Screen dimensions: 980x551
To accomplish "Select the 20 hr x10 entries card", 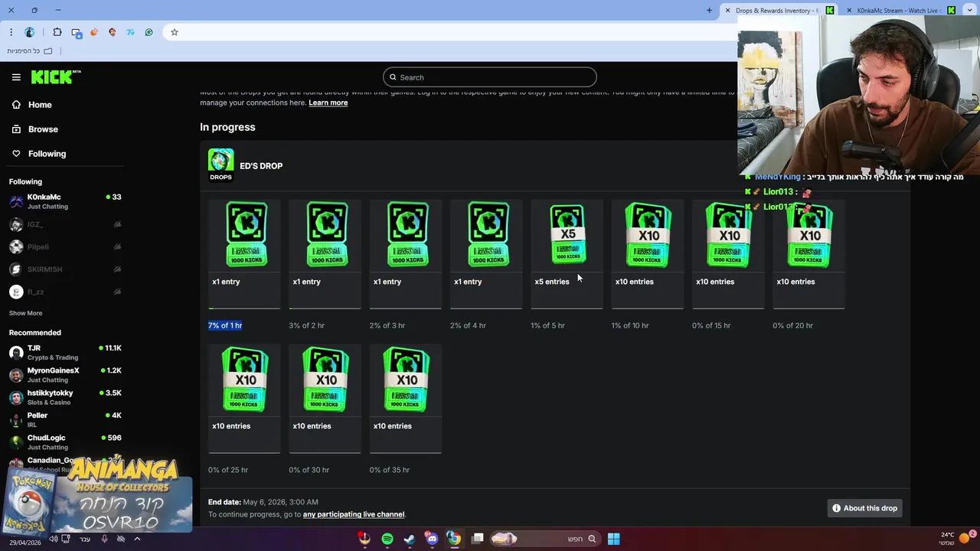I will coord(808,254).
